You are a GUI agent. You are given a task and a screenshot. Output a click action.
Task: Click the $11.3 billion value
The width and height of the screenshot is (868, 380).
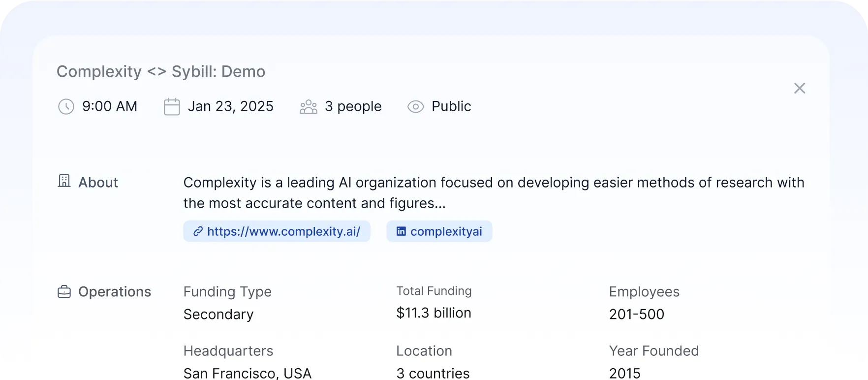tap(434, 313)
